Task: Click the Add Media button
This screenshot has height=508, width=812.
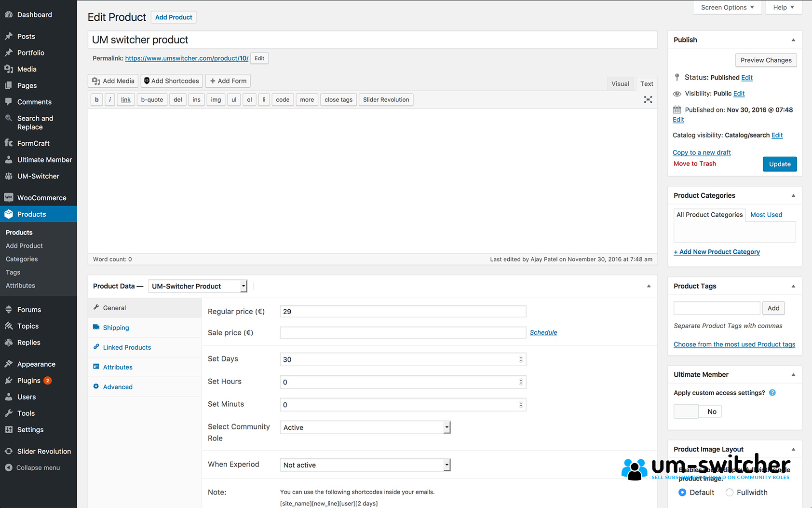Action: click(113, 81)
